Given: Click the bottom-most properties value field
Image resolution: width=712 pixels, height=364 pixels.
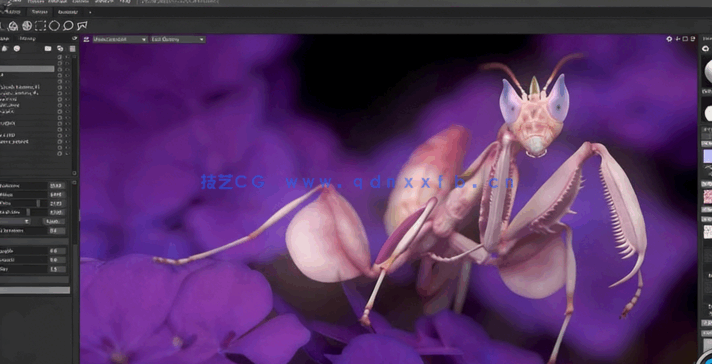Looking at the screenshot, I should pos(57,269).
